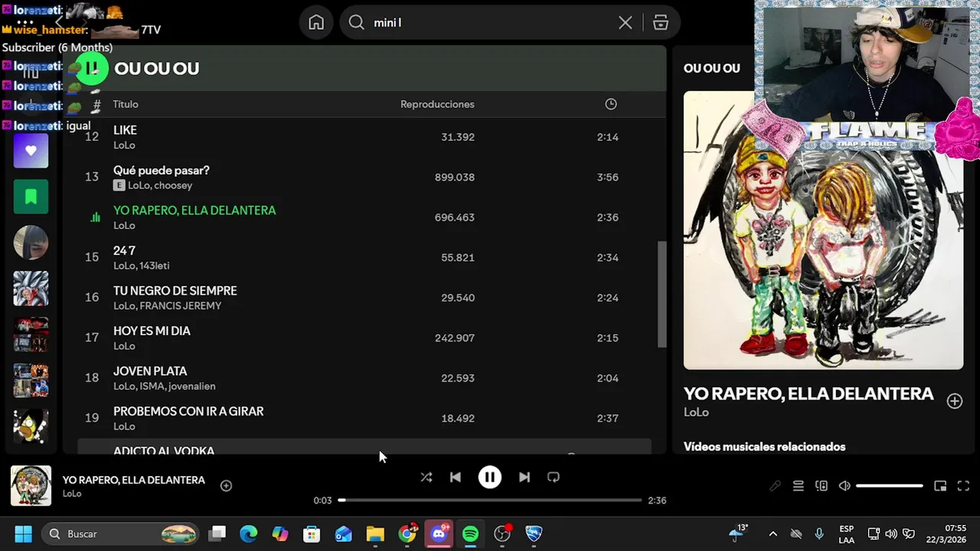The width and height of the screenshot is (980, 551).
Task: Sort by Título column header
Action: (126, 104)
